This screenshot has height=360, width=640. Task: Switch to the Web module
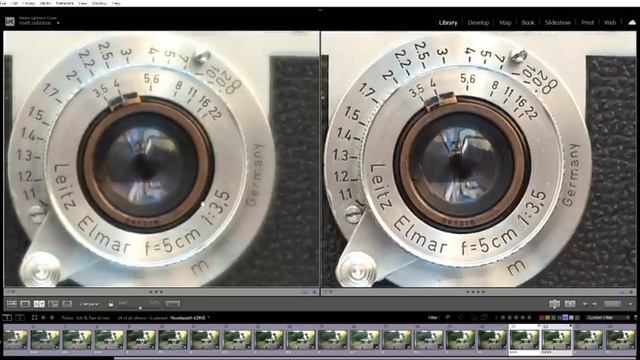610,23
